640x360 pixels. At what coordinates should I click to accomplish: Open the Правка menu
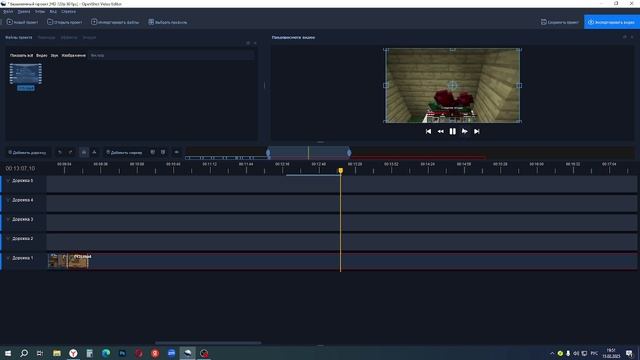[x=24, y=11]
